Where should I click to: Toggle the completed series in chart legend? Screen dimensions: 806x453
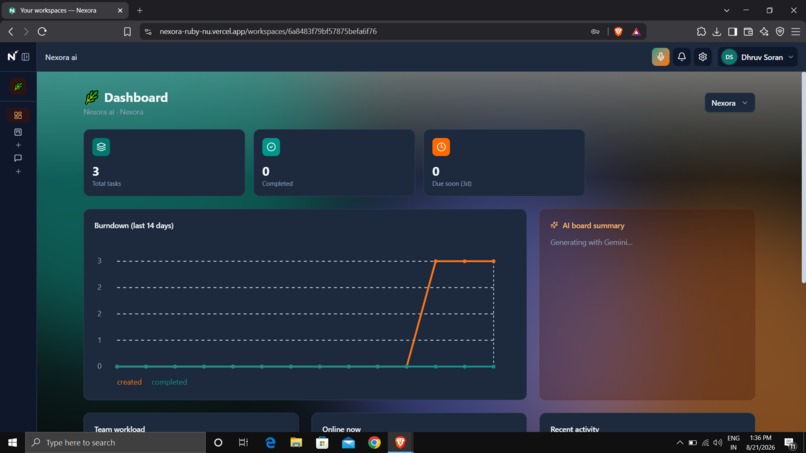(x=169, y=382)
